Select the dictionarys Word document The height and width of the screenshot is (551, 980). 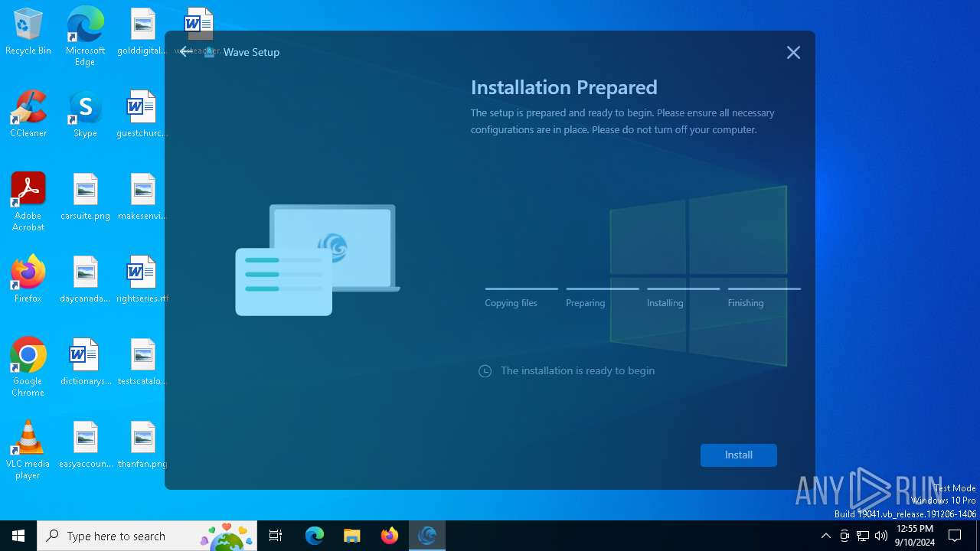85,362
